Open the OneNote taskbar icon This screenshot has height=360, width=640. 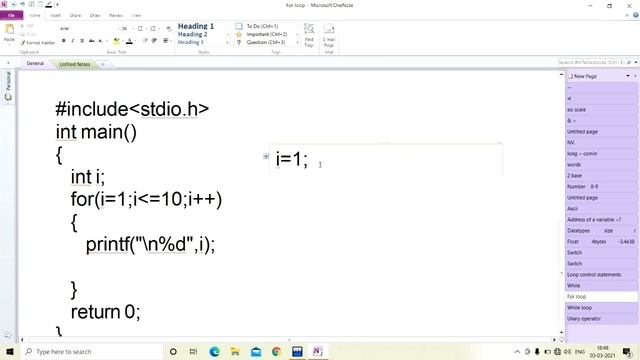pos(318,351)
